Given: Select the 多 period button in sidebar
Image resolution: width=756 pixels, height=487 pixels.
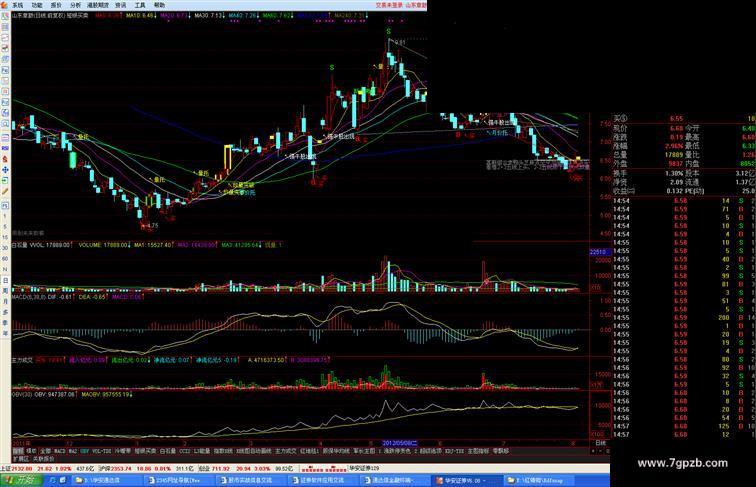Looking at the screenshot, I should (x=5, y=312).
